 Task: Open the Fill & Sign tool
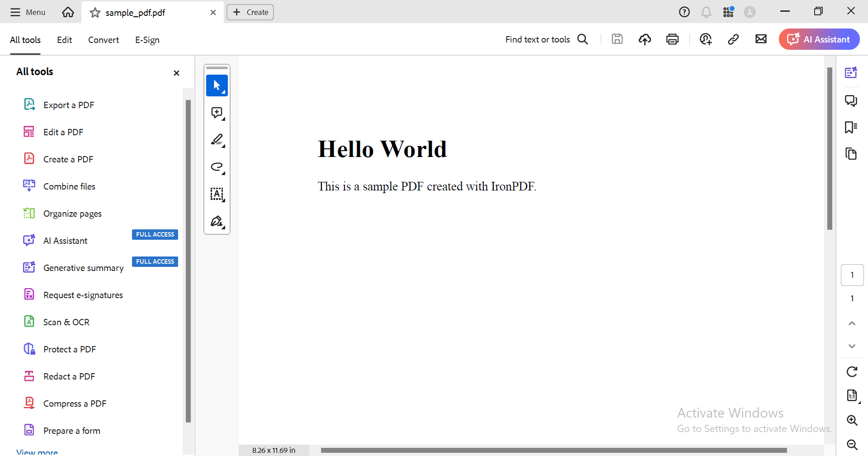pyautogui.click(x=217, y=221)
